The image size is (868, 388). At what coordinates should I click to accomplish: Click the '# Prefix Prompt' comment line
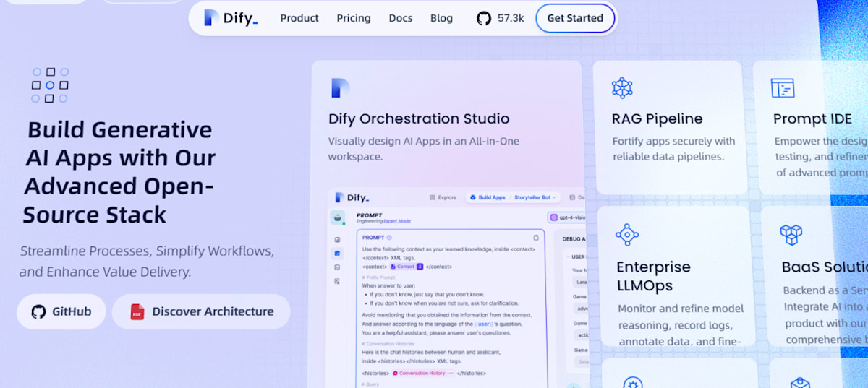378,277
